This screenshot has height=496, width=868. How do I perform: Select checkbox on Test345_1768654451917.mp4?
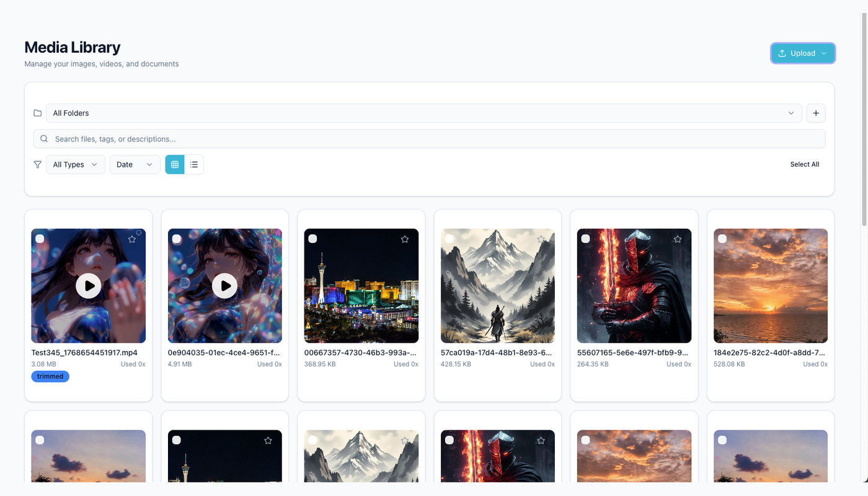40,239
